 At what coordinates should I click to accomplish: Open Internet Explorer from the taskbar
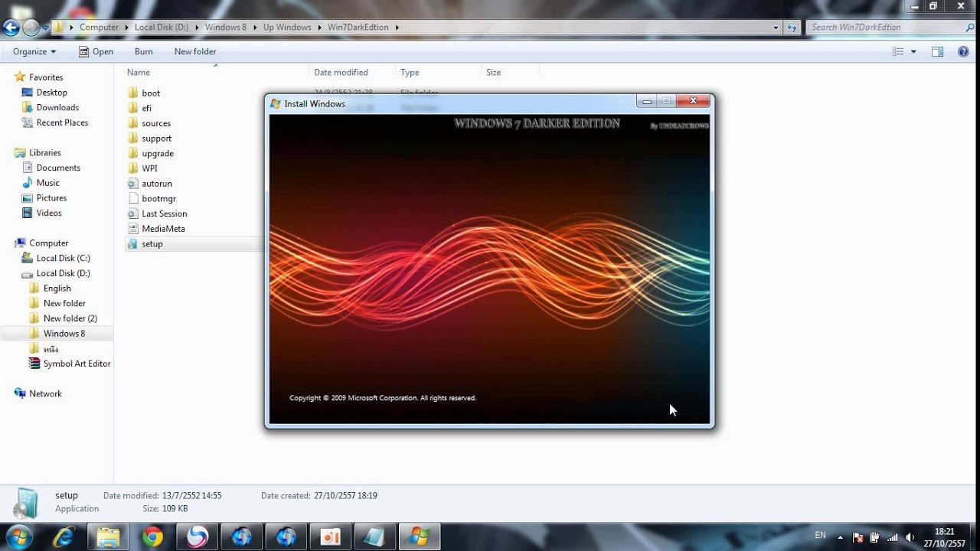tap(64, 537)
